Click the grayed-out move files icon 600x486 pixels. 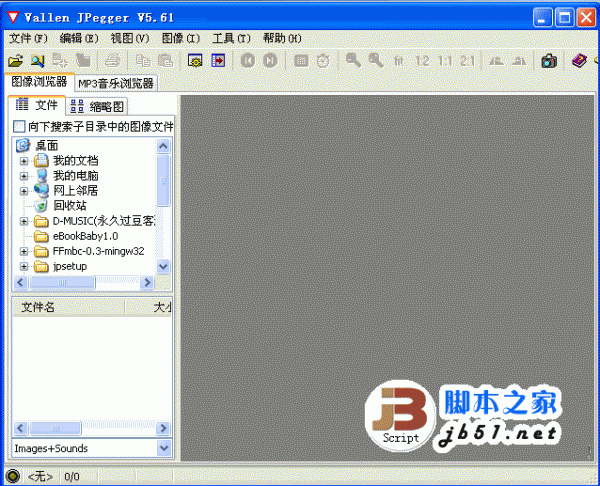60,61
